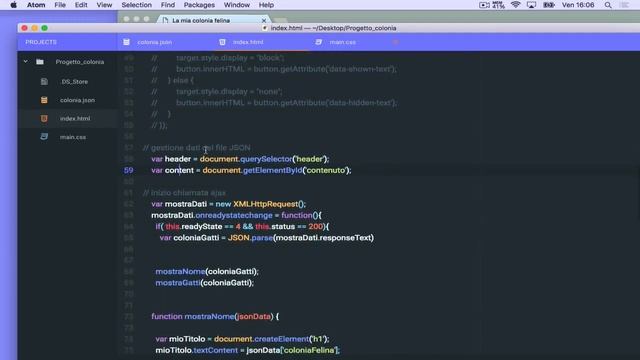Select Progetto_colonia project folder name

80,62
